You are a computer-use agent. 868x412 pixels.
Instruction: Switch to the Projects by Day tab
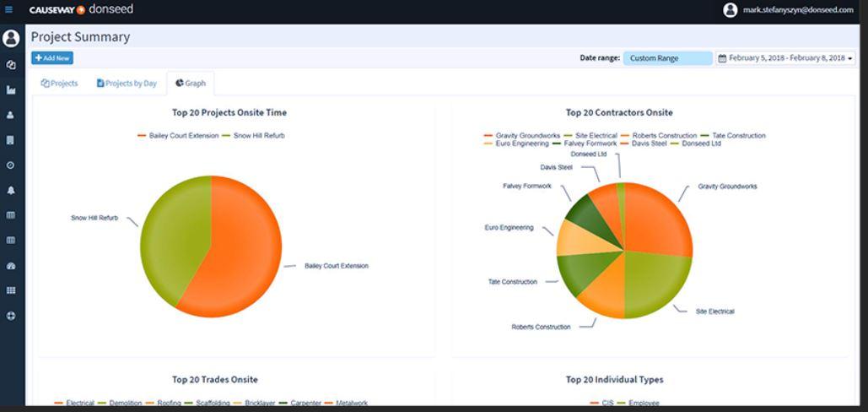127,84
